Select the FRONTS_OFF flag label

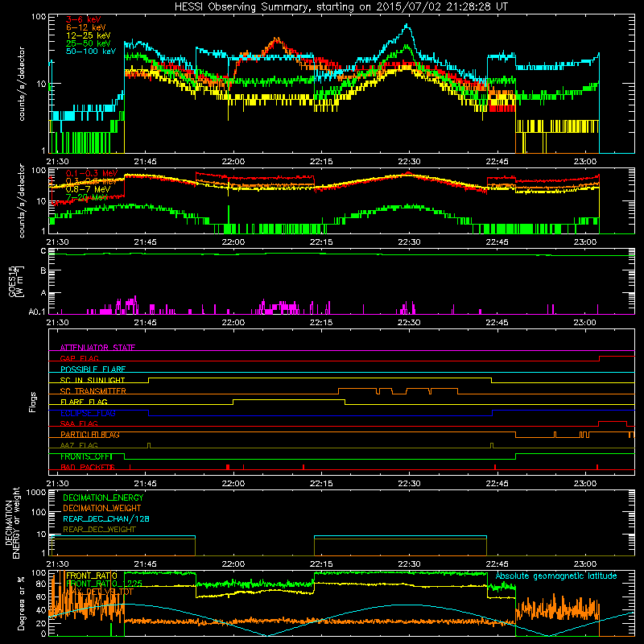coord(86,456)
